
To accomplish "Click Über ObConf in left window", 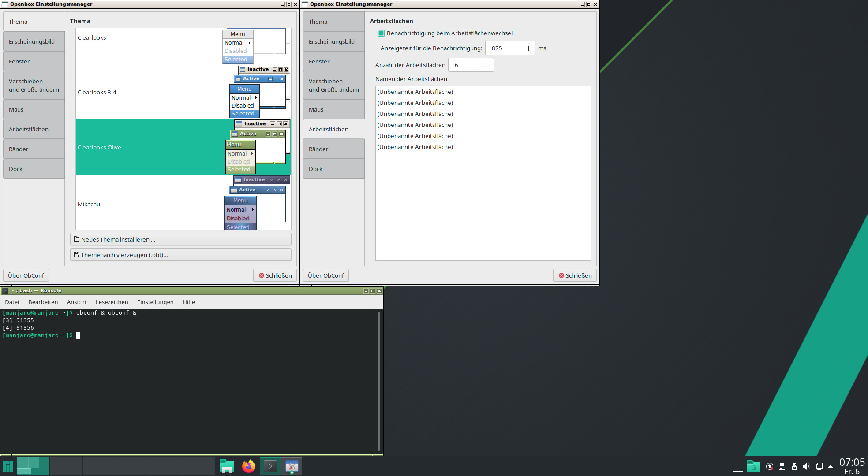I will (x=26, y=275).
